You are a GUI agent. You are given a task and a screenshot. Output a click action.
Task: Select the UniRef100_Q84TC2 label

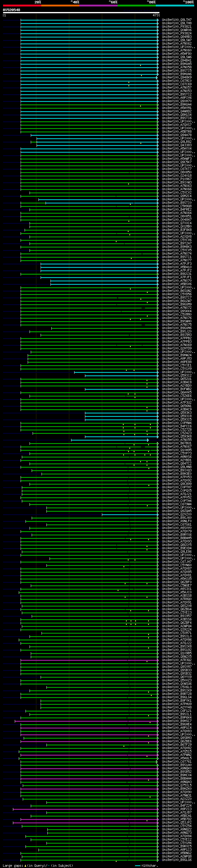176,464
